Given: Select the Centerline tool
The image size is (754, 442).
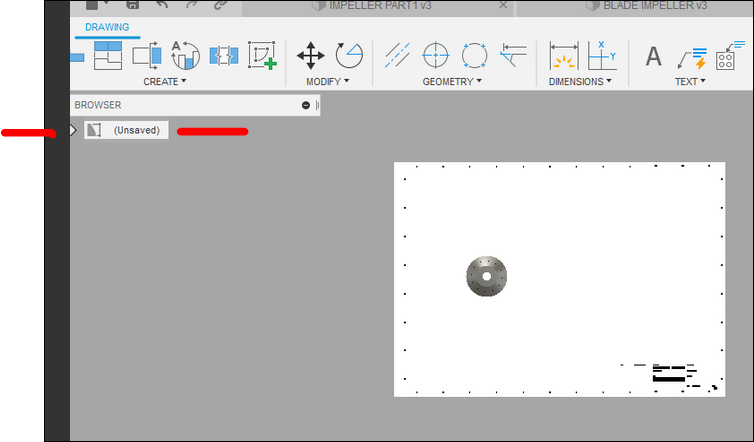Looking at the screenshot, I should click(397, 55).
